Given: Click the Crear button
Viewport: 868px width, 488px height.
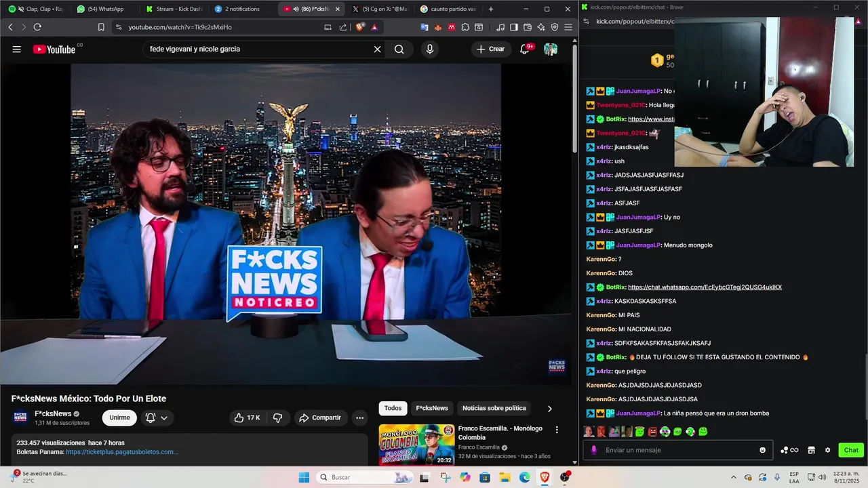Looking at the screenshot, I should [x=491, y=49].
